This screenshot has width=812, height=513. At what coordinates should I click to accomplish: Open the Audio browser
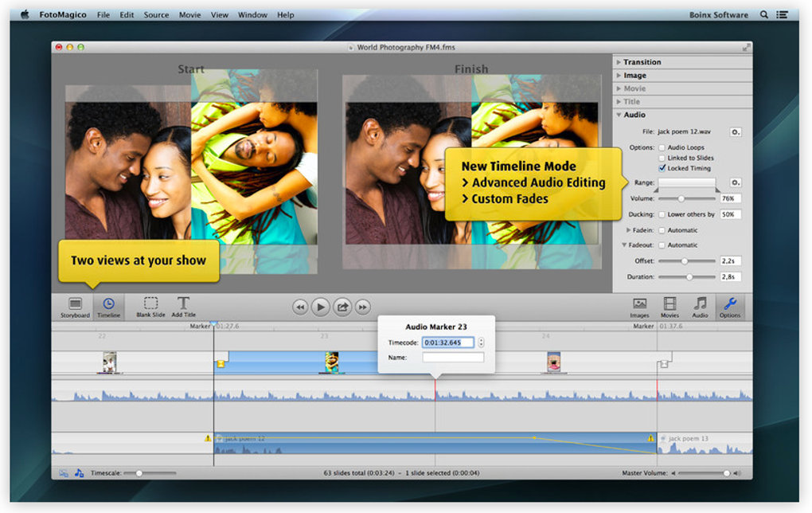(700, 307)
